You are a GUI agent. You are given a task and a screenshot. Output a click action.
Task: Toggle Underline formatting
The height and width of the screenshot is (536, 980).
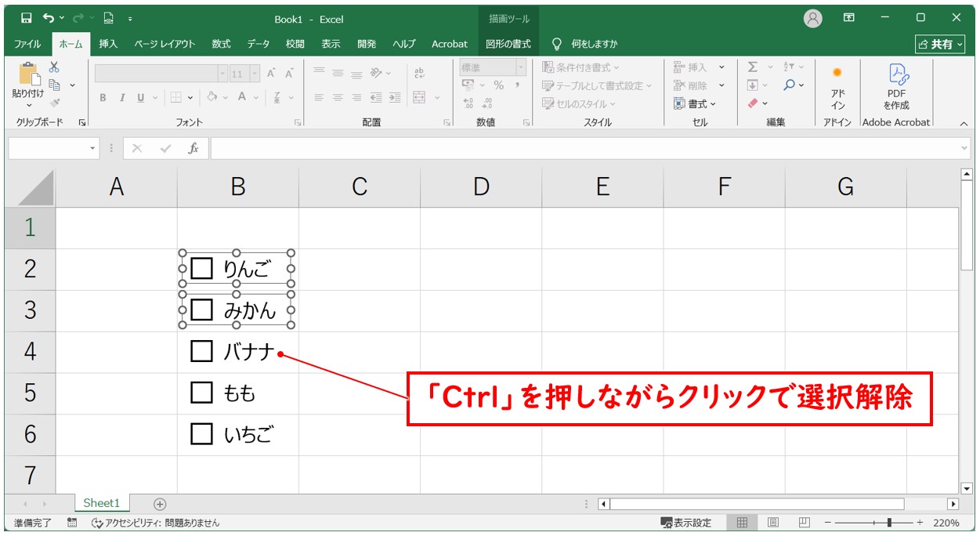pos(141,98)
